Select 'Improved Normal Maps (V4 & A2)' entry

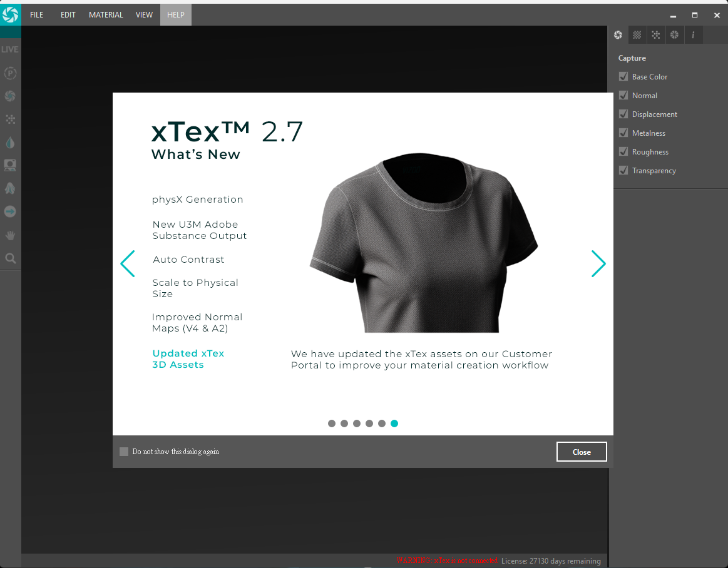(197, 323)
